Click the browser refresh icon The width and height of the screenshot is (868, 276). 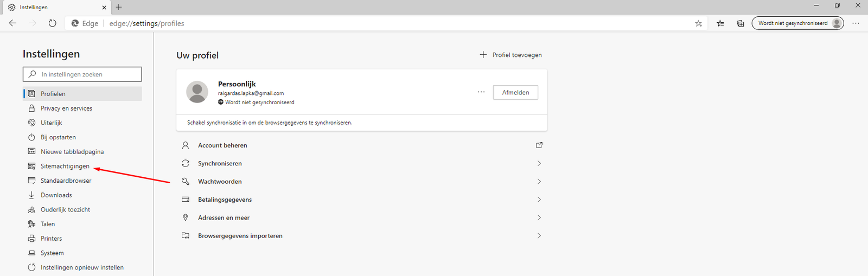52,23
